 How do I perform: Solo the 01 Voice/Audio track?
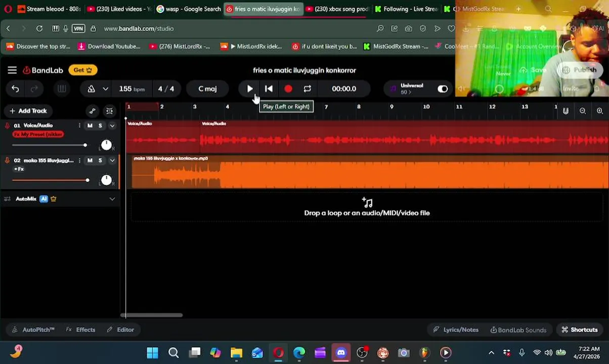pos(100,125)
